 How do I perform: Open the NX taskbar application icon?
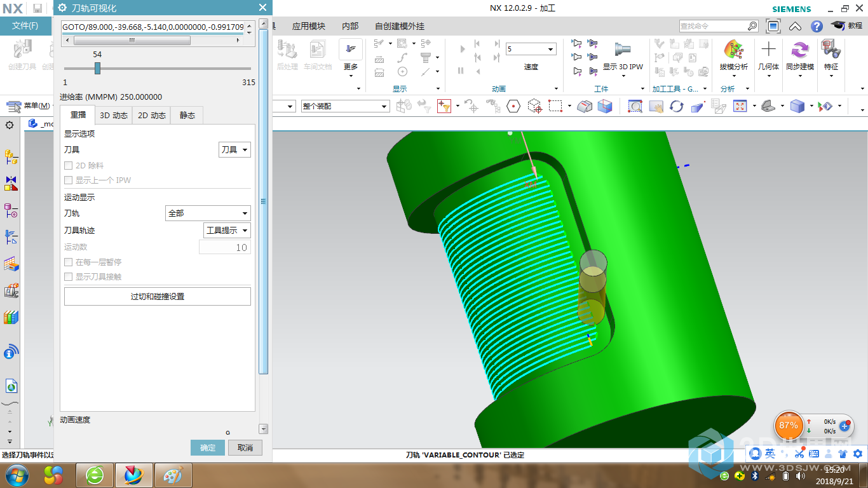pyautogui.click(x=133, y=475)
